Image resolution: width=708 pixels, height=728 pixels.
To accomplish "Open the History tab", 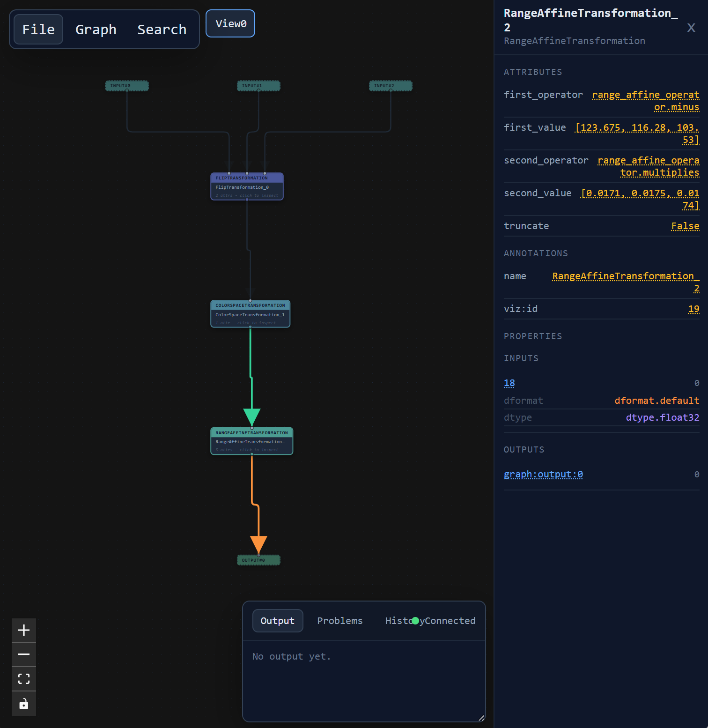I will click(x=398, y=621).
